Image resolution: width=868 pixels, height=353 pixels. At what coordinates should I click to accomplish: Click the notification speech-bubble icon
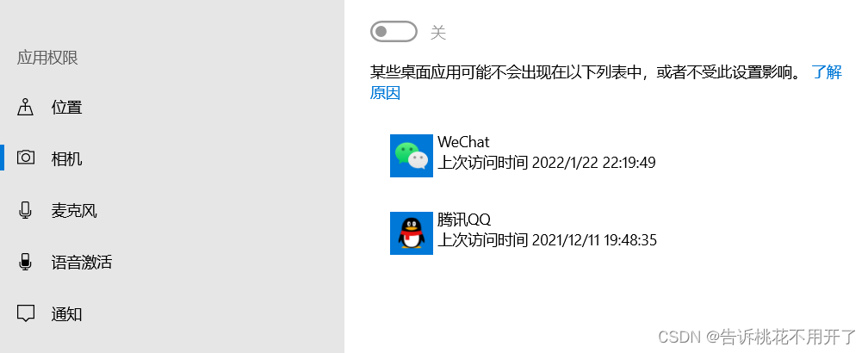[26, 313]
